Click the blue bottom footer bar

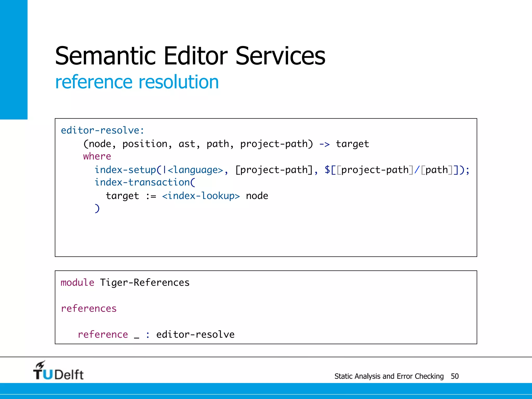coord(266,391)
